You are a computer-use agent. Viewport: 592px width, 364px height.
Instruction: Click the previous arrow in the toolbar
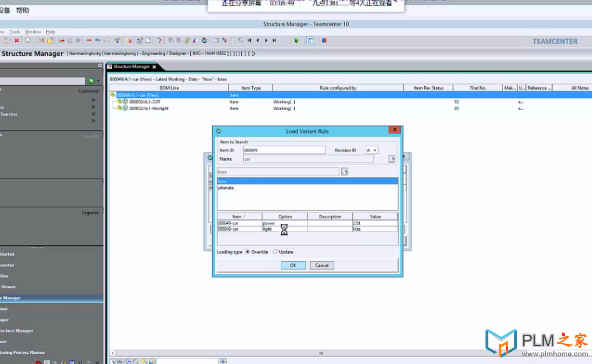point(258,40)
